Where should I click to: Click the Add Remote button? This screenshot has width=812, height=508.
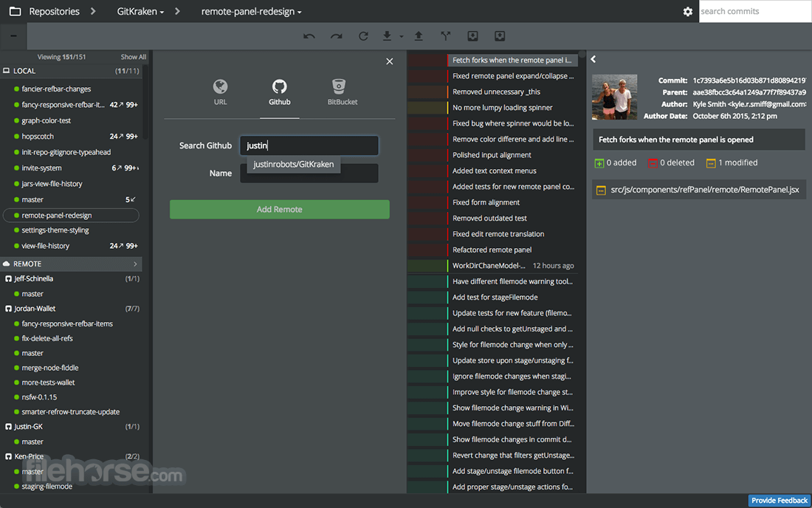[280, 209]
